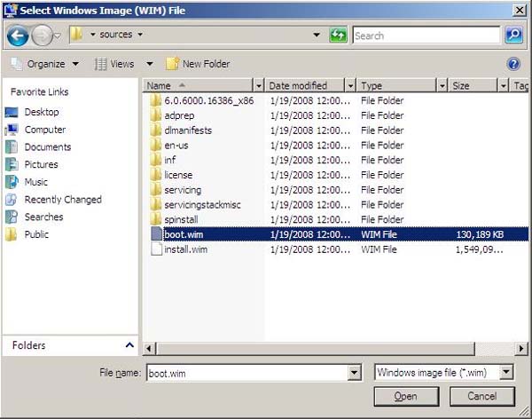The image size is (532, 419).
Task: Click the File name input field
Action: coord(247,373)
